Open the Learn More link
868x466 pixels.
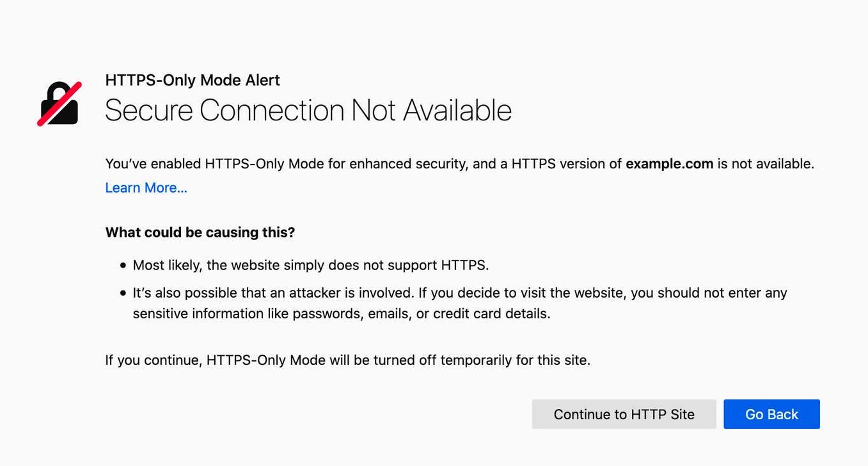coord(146,188)
